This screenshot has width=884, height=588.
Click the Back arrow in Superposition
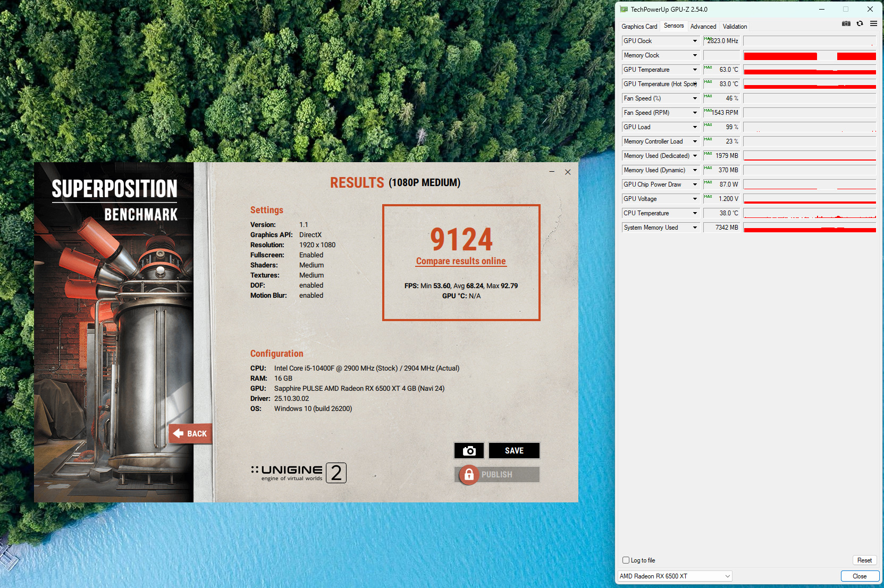[190, 433]
